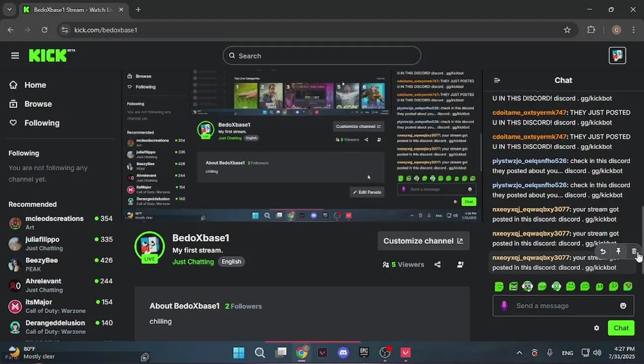Open BeezyBee recommended channel

[61, 264]
